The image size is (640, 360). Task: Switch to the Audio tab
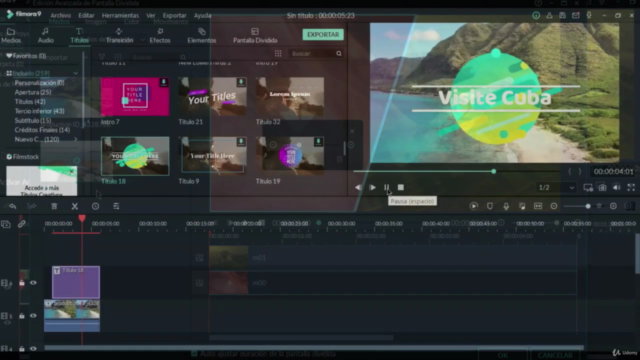pos(45,36)
